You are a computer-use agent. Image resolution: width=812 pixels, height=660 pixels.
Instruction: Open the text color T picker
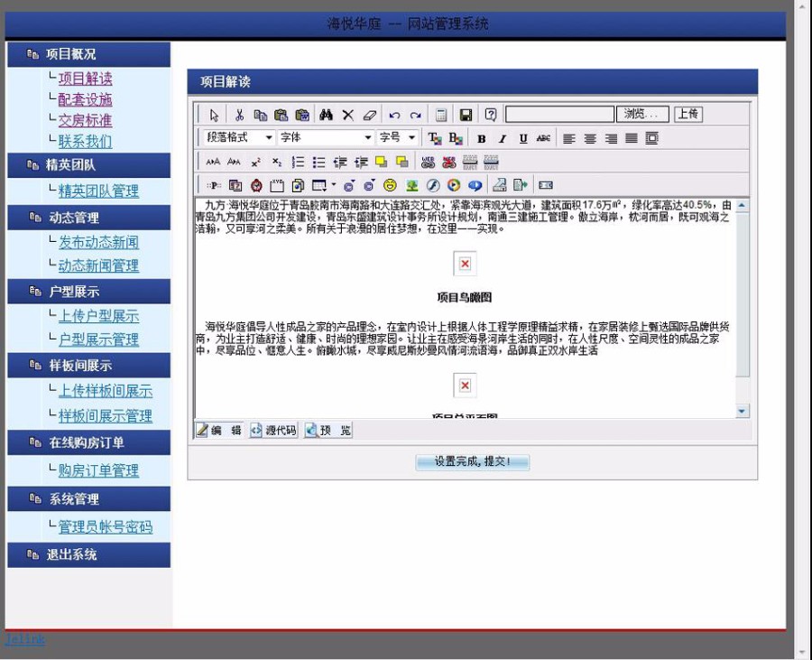[x=435, y=138]
